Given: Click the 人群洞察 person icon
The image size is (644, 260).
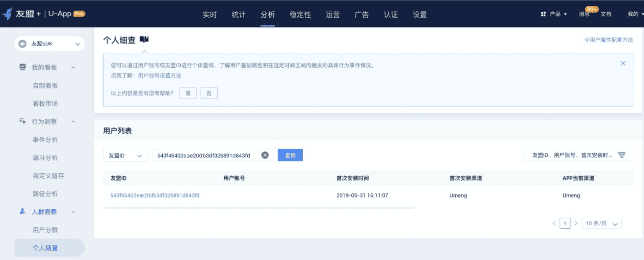Looking at the screenshot, I should pyautogui.click(x=23, y=211).
